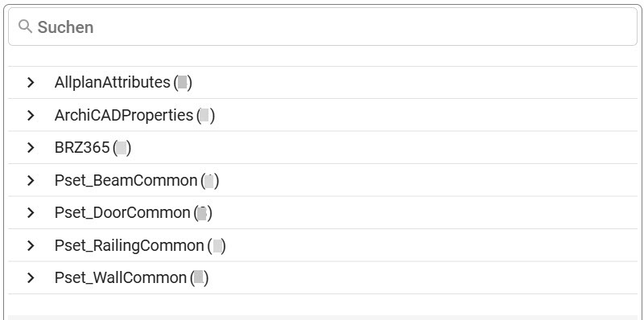Unfold the Pset_RailingCommon chevron arrow
644x320 pixels.
31,246
